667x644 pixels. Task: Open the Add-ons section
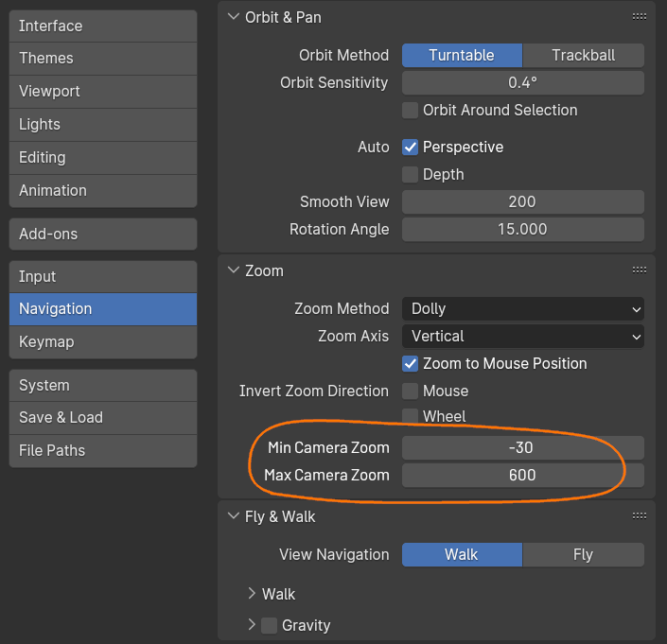[103, 235]
